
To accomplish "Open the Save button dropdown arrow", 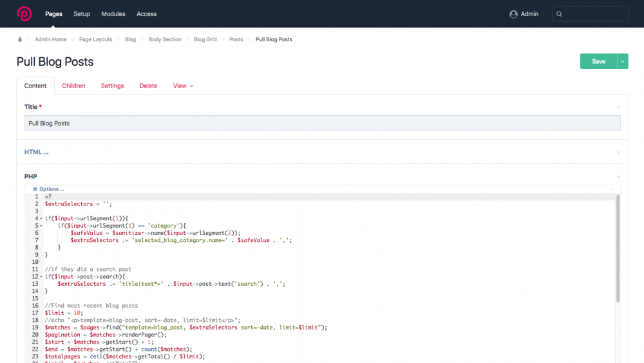I will pos(623,61).
